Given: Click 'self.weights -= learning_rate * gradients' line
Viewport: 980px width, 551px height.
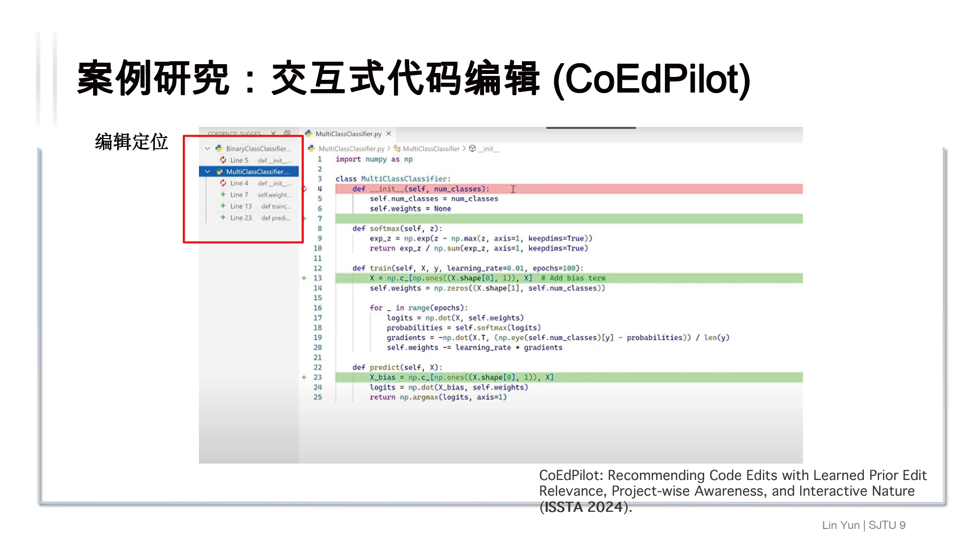Looking at the screenshot, I should coord(474,348).
